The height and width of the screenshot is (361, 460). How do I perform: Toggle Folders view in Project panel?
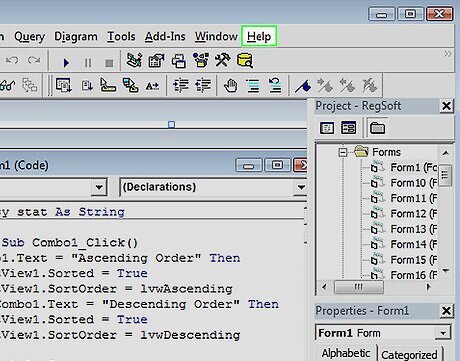coord(377,128)
